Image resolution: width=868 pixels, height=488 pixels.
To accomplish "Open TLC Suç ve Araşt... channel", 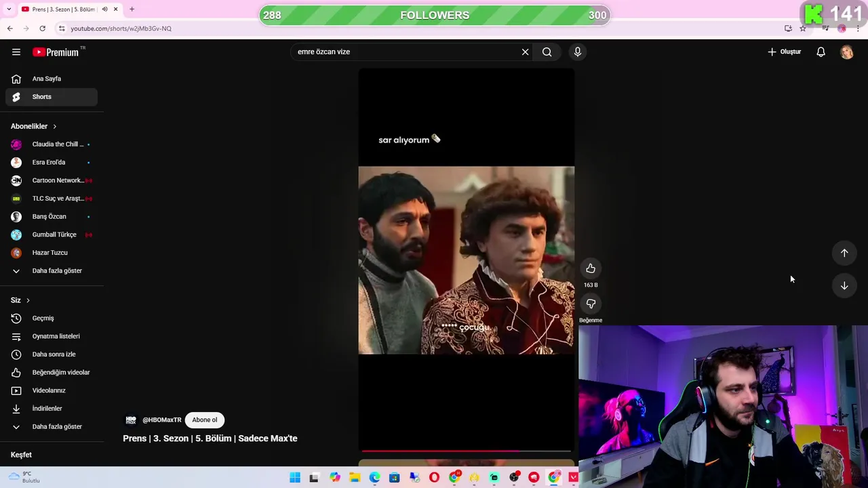I will (x=52, y=199).
